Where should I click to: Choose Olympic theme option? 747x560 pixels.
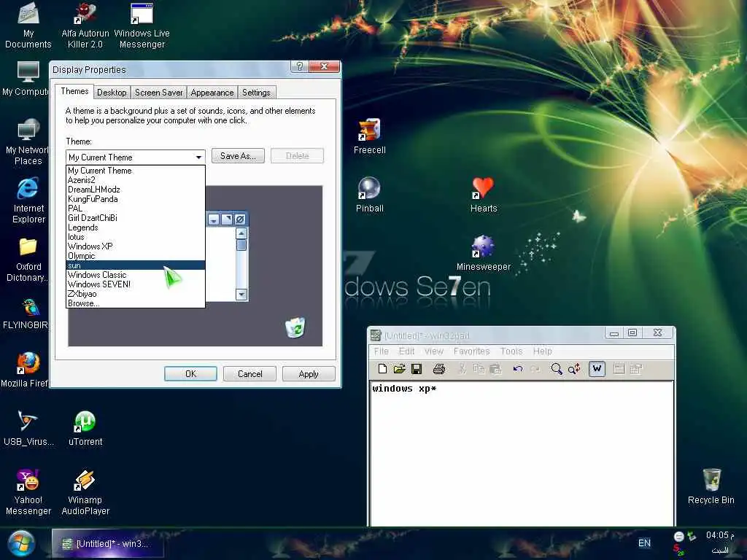135,256
